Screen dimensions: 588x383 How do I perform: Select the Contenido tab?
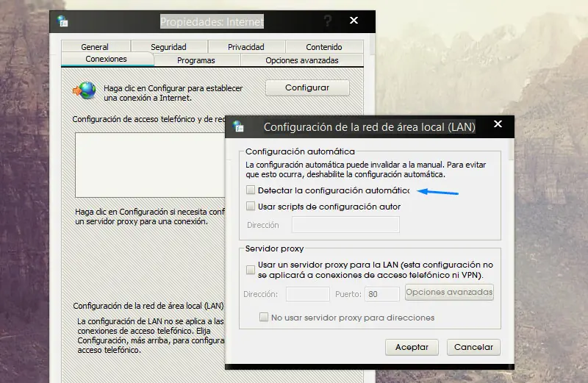point(324,46)
